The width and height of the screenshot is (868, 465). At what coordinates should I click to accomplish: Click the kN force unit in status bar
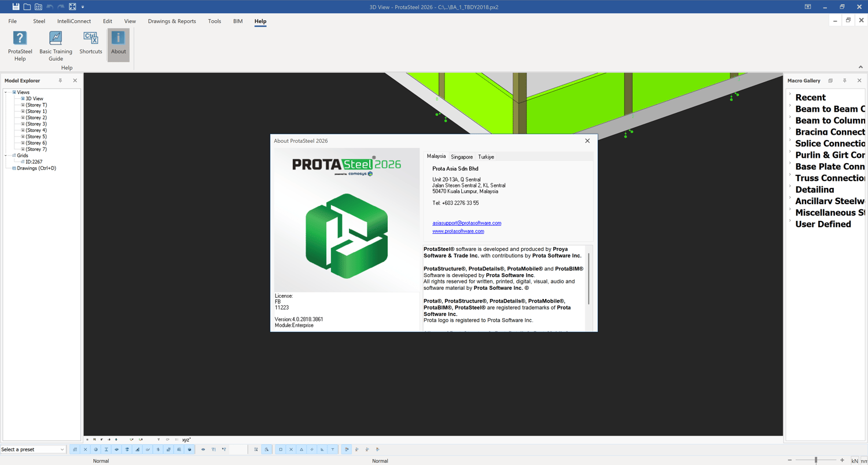click(x=855, y=461)
